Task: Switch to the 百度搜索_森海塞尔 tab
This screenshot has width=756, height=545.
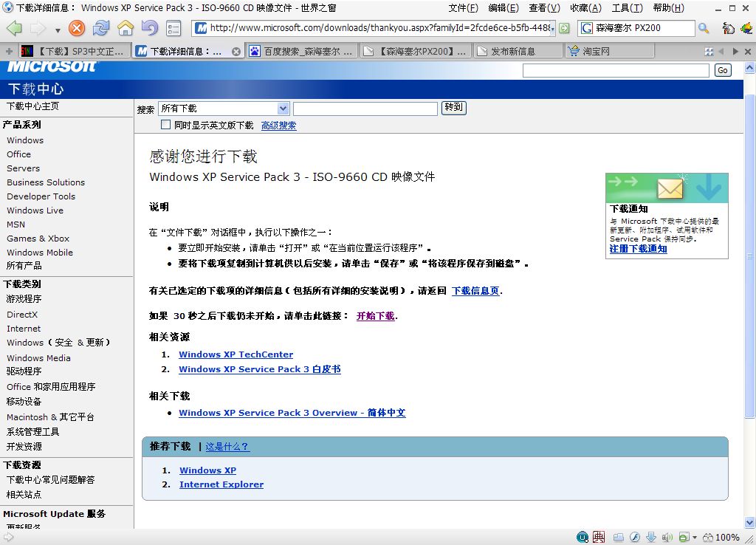Action: click(301, 51)
